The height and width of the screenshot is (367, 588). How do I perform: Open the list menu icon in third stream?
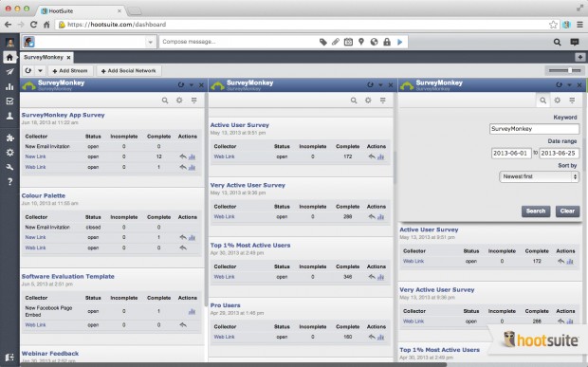coord(572,101)
